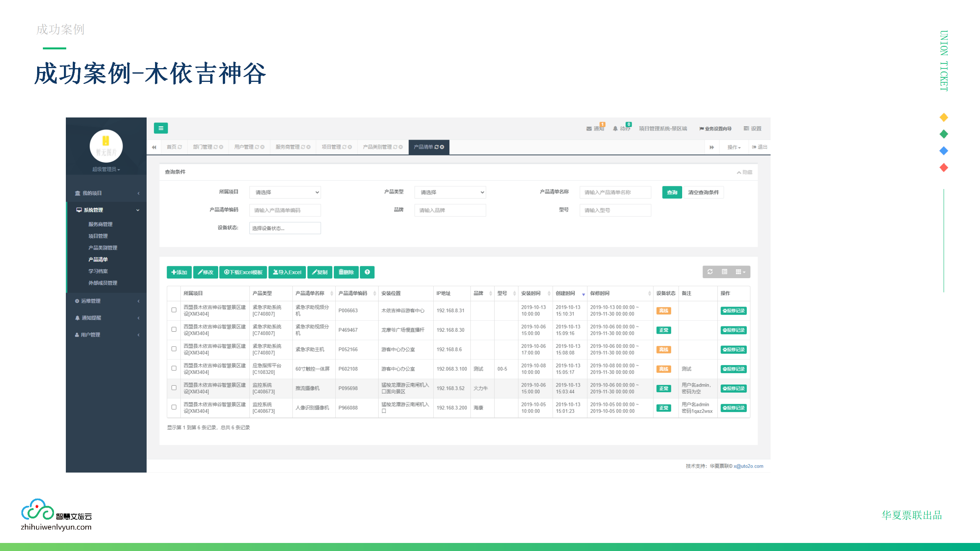
Task: Click 下载Excel模板 download button
Action: 243,272
